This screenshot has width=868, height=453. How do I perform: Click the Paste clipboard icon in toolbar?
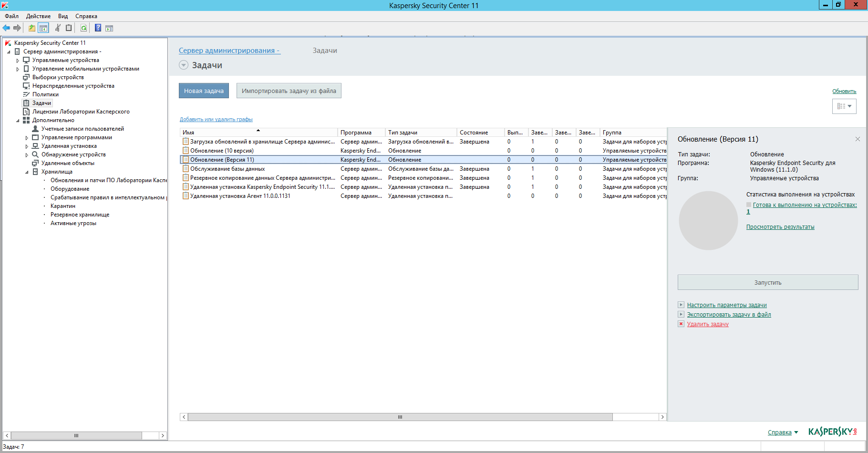tap(69, 28)
